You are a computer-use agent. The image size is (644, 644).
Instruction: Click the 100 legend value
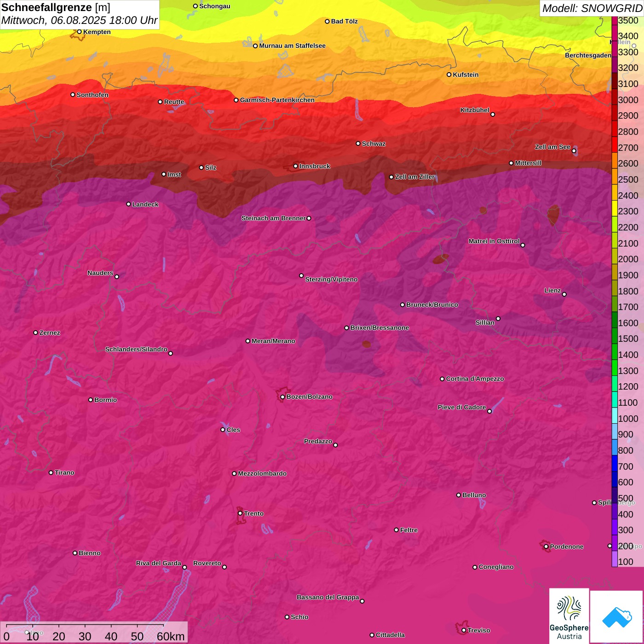tap(626, 562)
